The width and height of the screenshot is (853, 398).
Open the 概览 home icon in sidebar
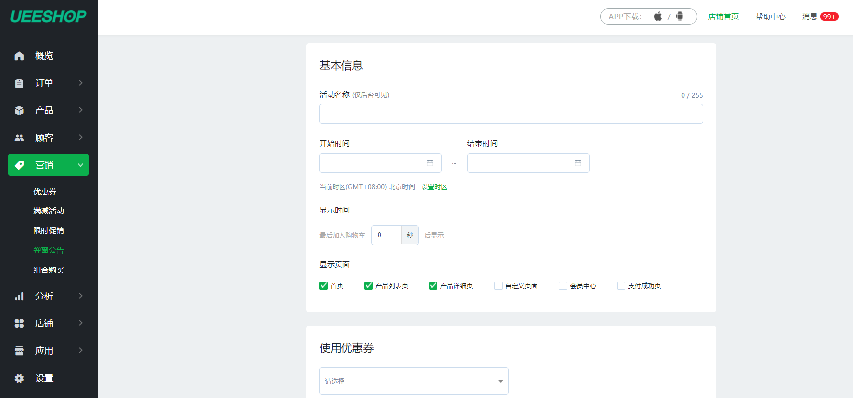[x=19, y=56]
